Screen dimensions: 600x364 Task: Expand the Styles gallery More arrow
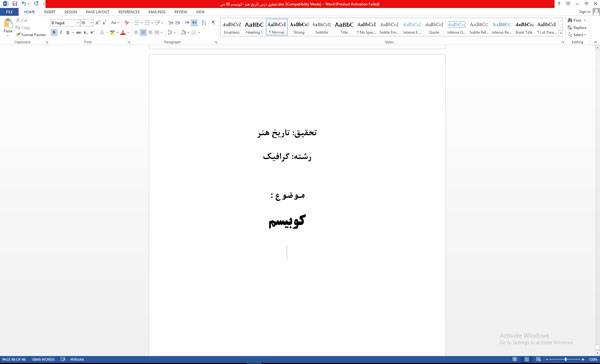pyautogui.click(x=561, y=34)
